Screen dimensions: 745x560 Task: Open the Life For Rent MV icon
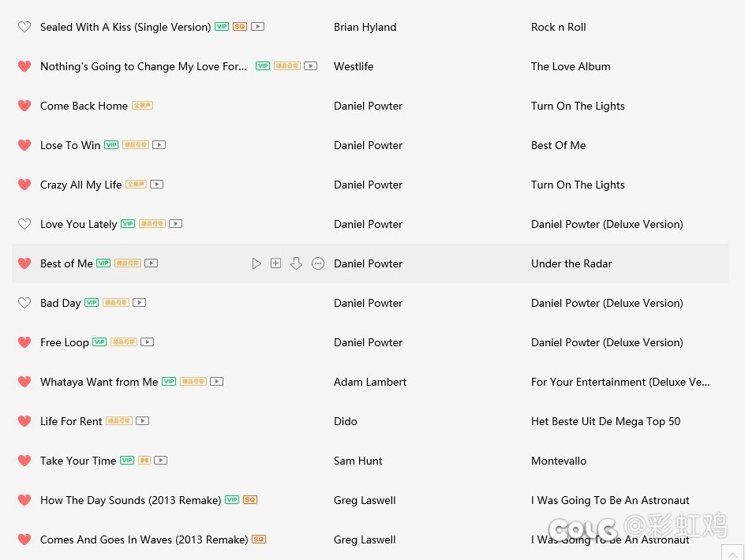coord(142,421)
